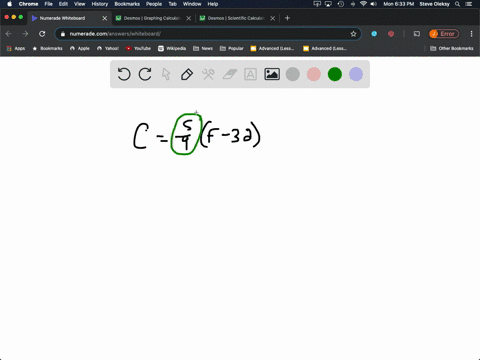This screenshot has width=480, height=360.
Task: Click the numerade.com address bar
Action: point(208,34)
